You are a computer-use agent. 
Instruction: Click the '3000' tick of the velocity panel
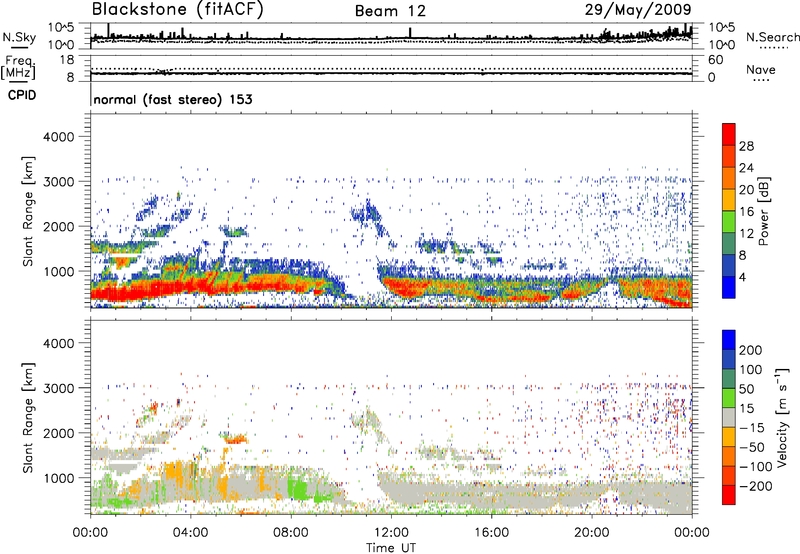coord(58,388)
